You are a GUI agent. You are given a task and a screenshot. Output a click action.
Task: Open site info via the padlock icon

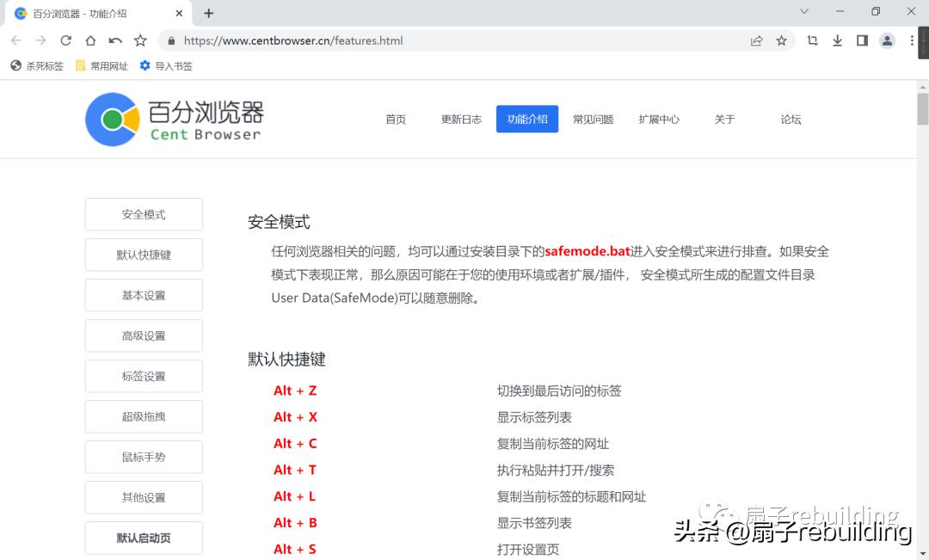click(170, 40)
